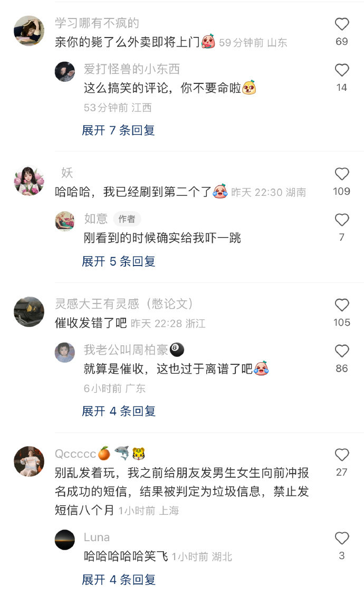This screenshot has height=595, width=364.
Task: Expand 4 replies under 催收发错了吧
Action: 118,411
